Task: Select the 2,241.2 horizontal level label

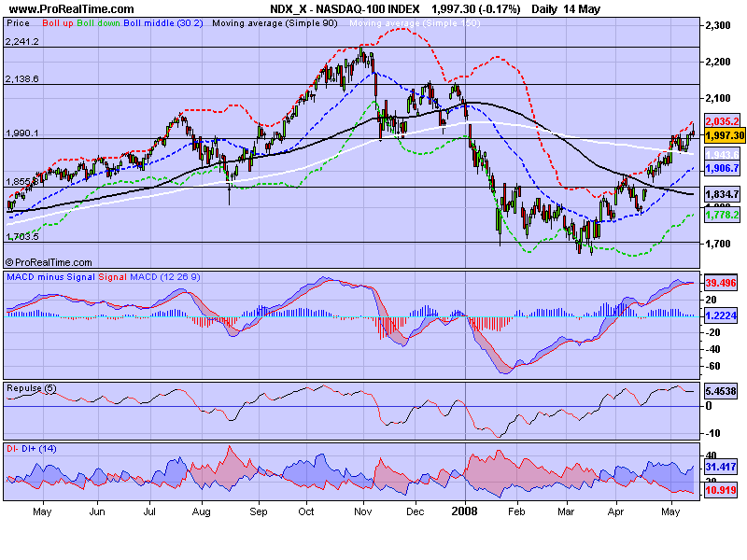Action: 21,41
